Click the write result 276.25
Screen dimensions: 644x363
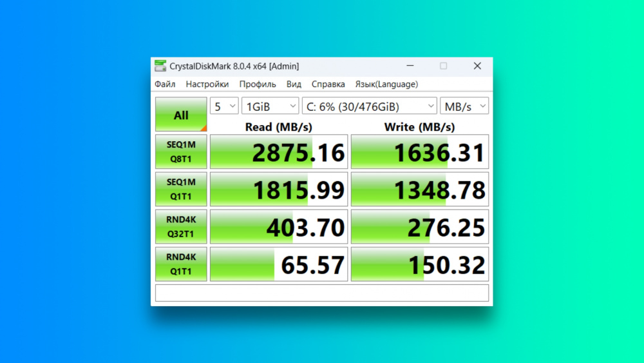tap(420, 226)
